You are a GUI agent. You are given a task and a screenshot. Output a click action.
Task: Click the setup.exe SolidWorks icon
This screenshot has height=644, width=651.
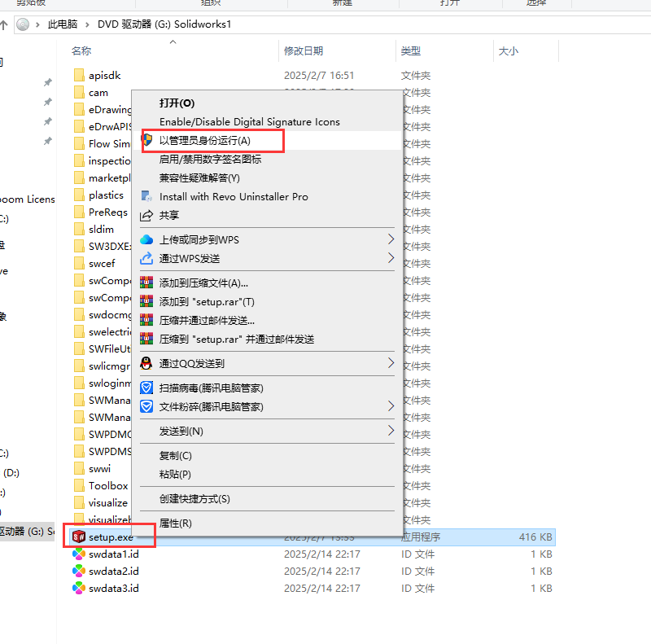(79, 537)
